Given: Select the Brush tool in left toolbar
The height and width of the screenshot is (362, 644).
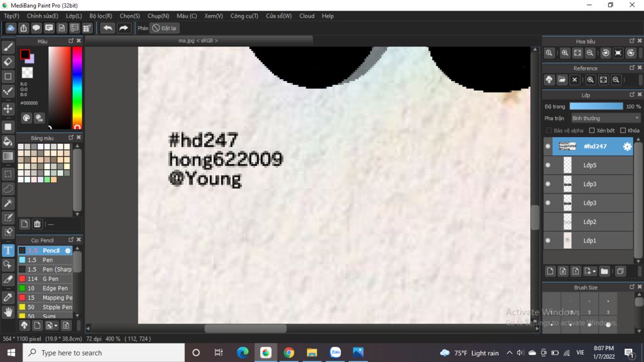Looking at the screenshot, I should click(x=8, y=47).
